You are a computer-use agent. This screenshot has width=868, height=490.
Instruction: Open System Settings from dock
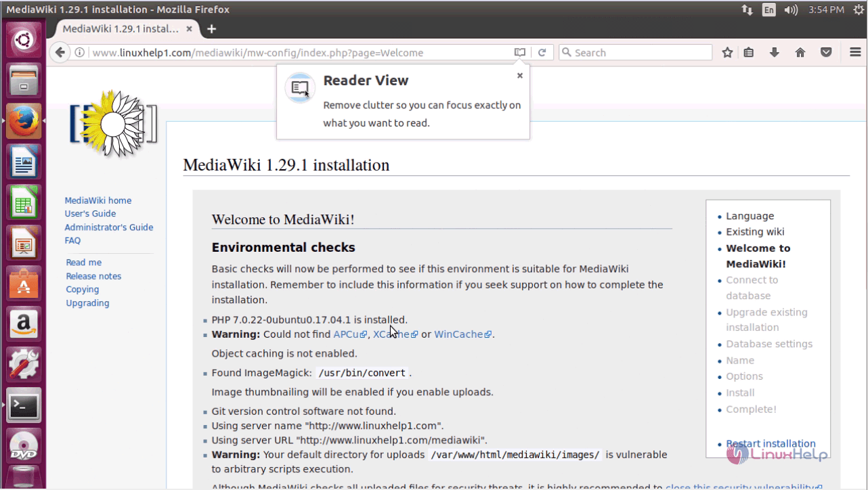24,364
